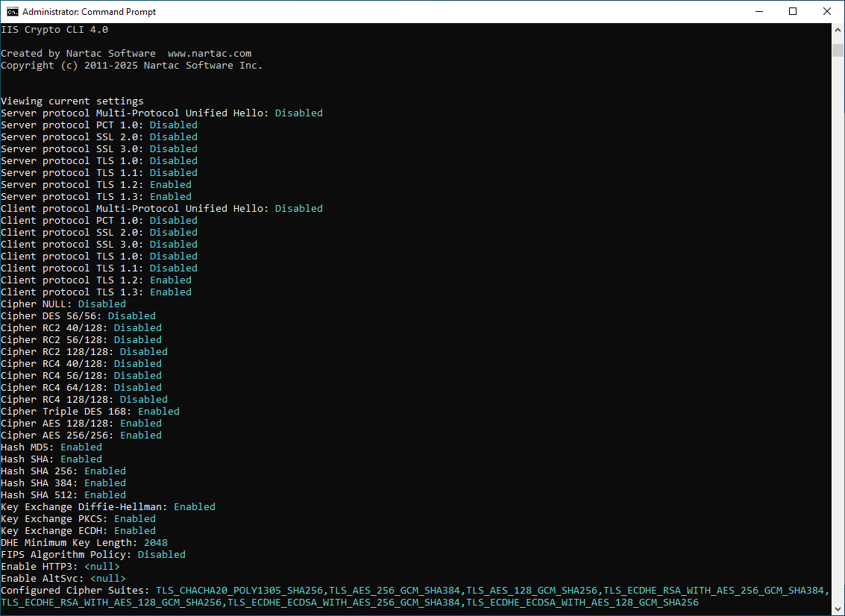Image resolution: width=845 pixels, height=616 pixels.
Task: Click the 'Cipher RC2 56/128' line
Action: click(x=81, y=339)
